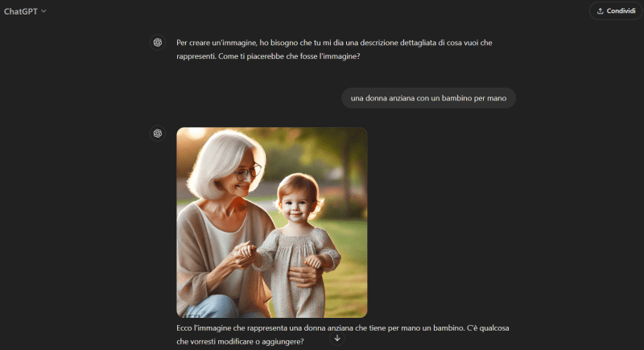Click the scroll-to-bottom down arrow icon
Image resolution: width=644 pixels, height=350 pixels.
pos(337,338)
